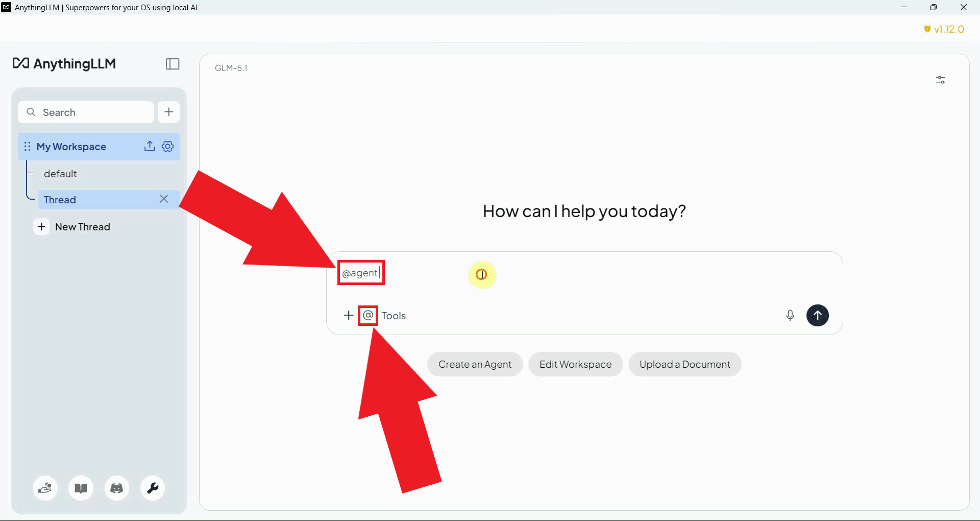Click the plus attach icon in prompt bar
Screen dimensions: 980x521
pyautogui.click(x=349, y=315)
